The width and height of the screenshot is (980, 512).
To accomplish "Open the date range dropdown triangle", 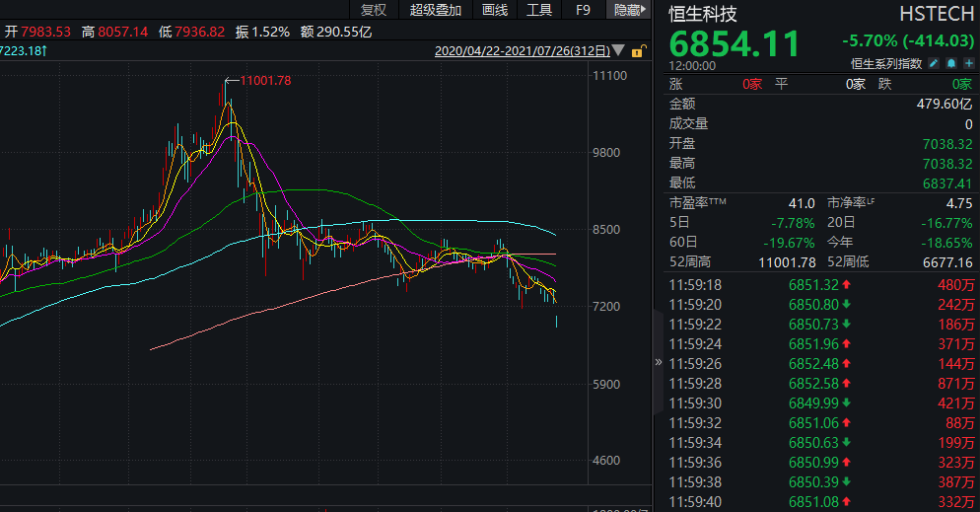I will click(x=618, y=50).
